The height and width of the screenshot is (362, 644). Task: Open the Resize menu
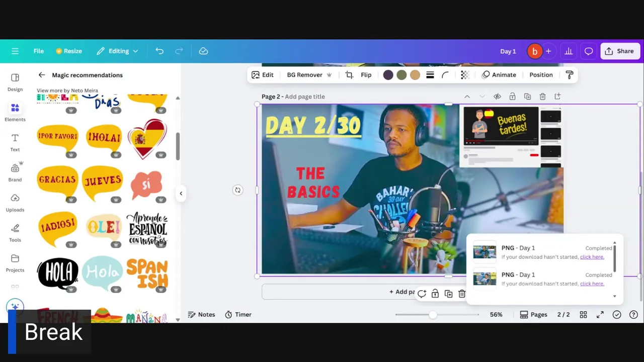click(69, 51)
